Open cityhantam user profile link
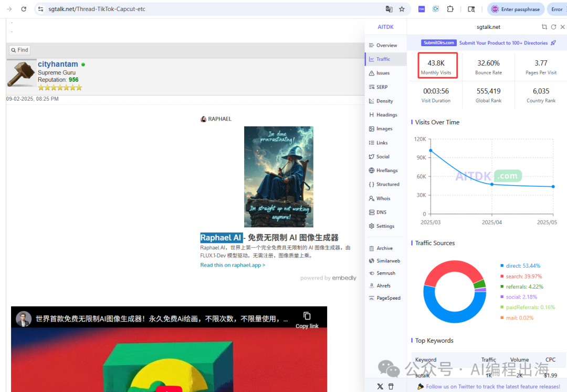Image resolution: width=567 pixels, height=392 pixels. (x=58, y=64)
